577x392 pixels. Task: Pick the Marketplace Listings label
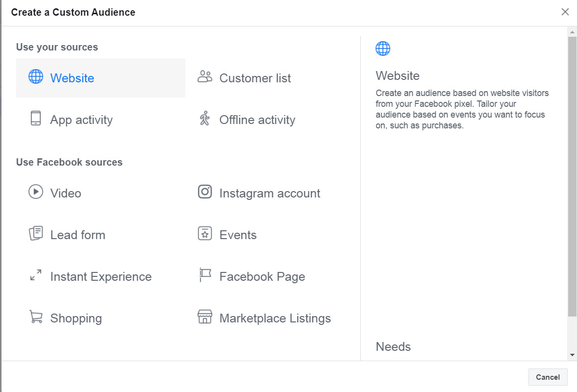275,318
